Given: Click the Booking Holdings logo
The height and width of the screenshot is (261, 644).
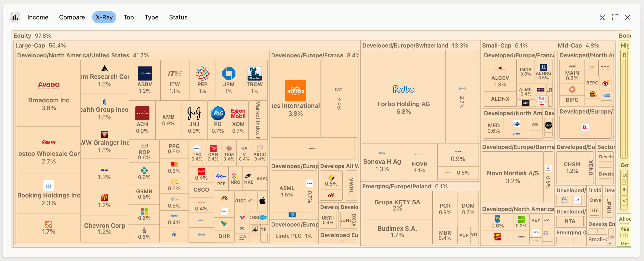Looking at the screenshot, I should pyautogui.click(x=48, y=186).
